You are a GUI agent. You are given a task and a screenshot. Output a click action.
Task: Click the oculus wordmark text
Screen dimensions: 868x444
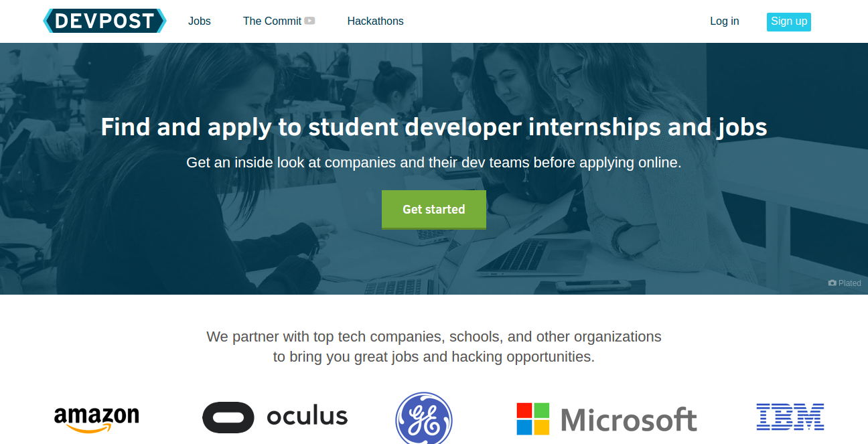pos(307,417)
